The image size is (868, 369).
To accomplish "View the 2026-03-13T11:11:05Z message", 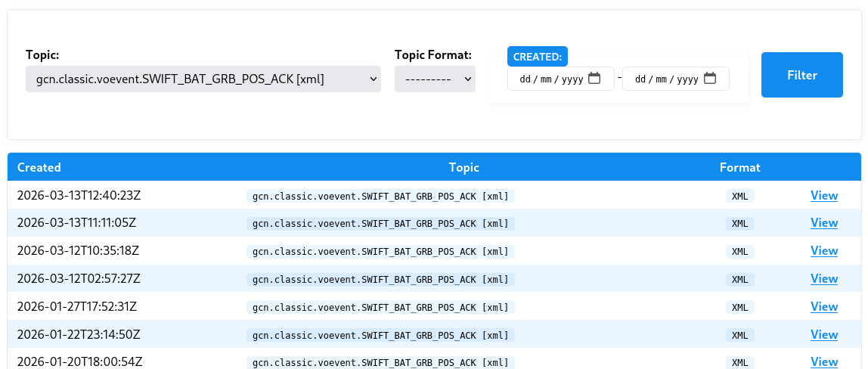I will [x=823, y=223].
